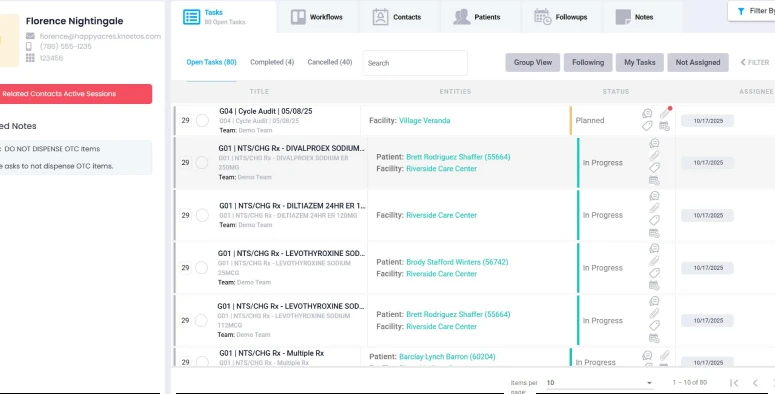775x394 pixels.
Task: Open Related Contacts Active Sessions
Action: [75, 94]
